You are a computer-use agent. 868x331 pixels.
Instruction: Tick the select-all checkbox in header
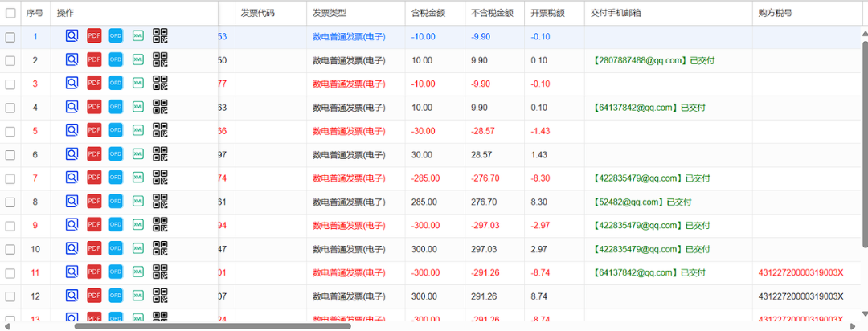pos(10,13)
